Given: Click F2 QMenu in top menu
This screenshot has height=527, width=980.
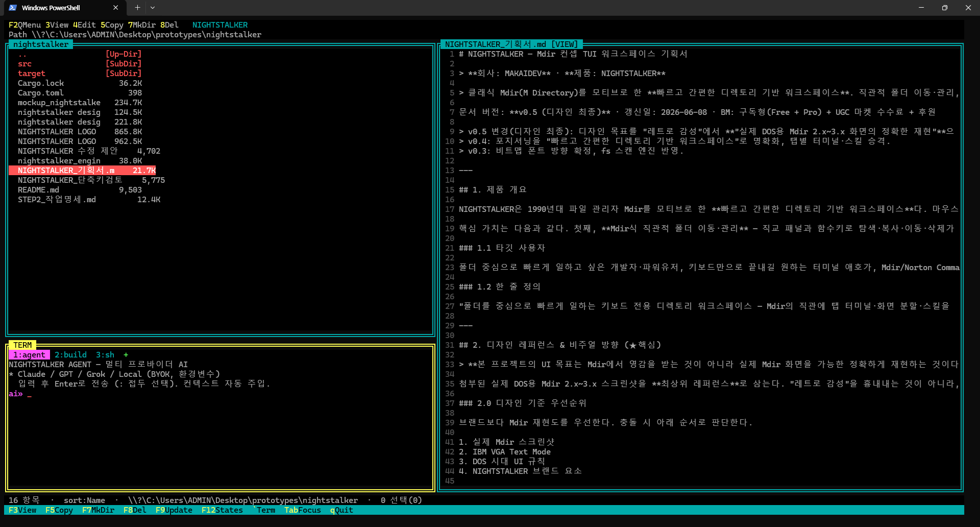Looking at the screenshot, I should 24,25.
